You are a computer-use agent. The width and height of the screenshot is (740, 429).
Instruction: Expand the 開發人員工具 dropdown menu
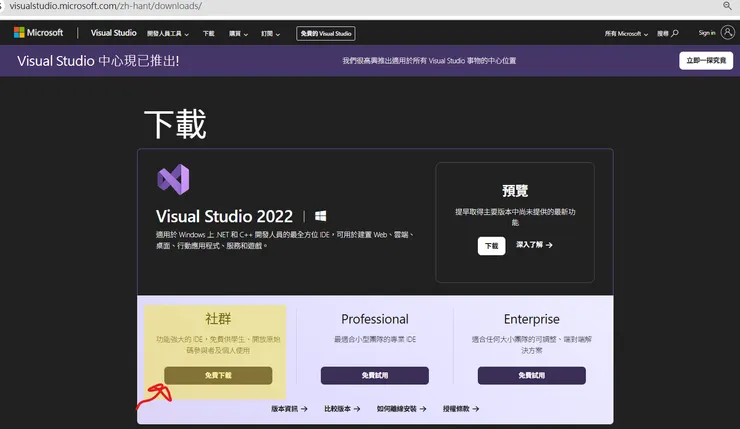coord(168,34)
